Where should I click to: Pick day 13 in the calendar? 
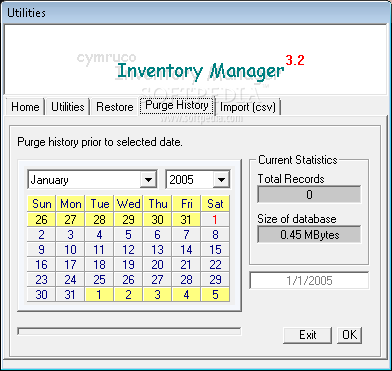[x=157, y=250]
